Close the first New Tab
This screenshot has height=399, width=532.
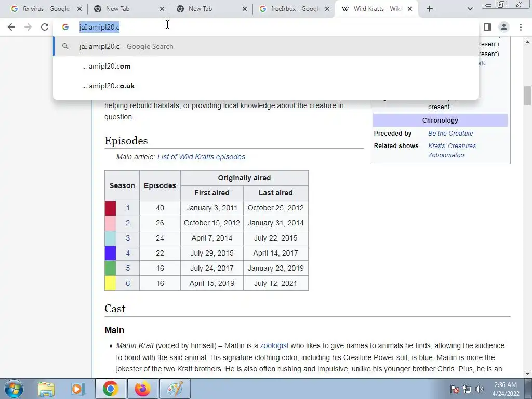[162, 9]
